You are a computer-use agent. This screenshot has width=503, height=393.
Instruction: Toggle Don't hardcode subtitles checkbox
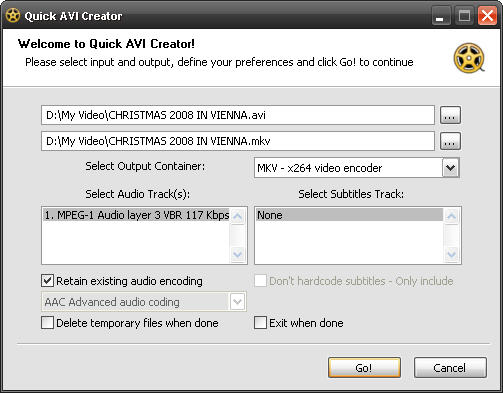(x=260, y=281)
